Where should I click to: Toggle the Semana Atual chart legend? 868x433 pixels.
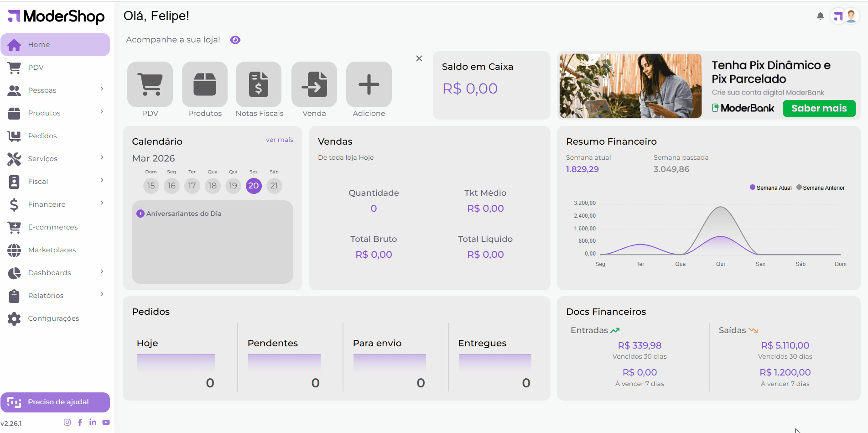click(x=771, y=188)
